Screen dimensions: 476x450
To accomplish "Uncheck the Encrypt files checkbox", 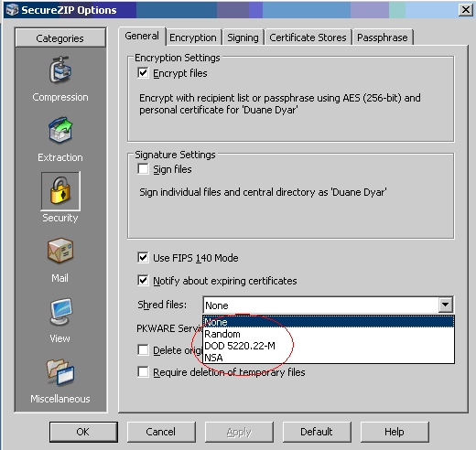I will pos(143,73).
